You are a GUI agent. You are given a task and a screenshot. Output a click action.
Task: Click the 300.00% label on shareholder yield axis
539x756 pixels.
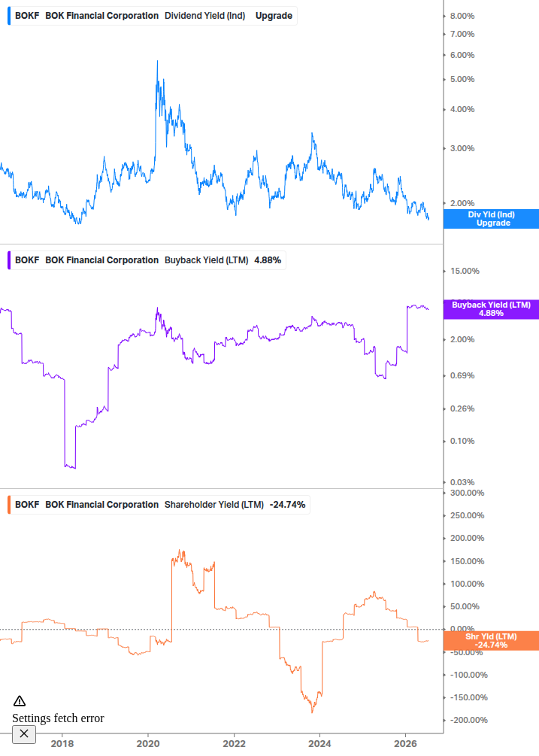468,493
